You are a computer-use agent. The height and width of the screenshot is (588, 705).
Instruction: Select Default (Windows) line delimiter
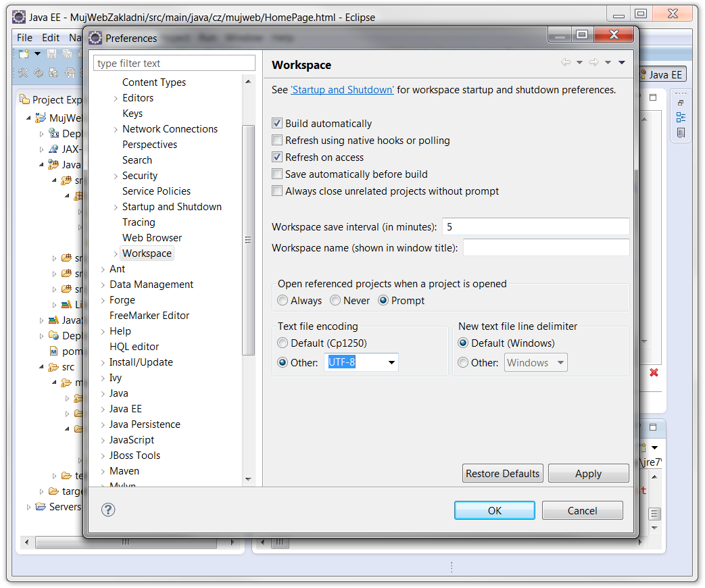tap(462, 343)
